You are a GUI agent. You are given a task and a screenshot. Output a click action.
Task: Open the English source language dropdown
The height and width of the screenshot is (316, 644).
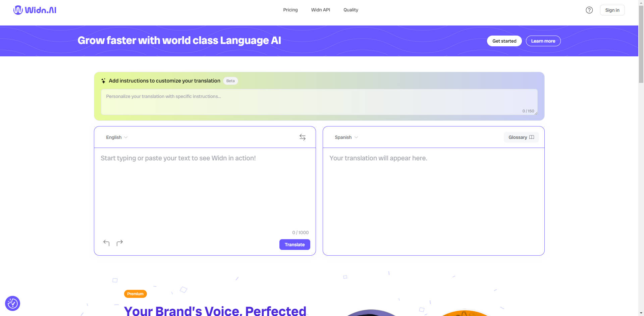tap(116, 137)
